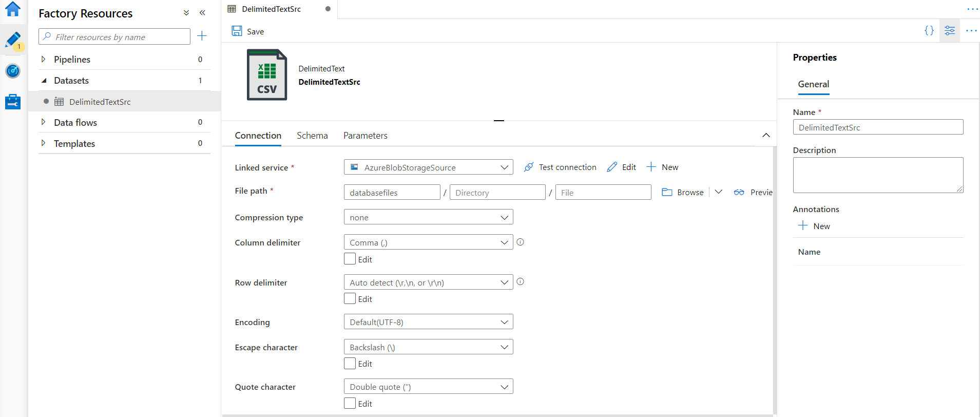Click the Directory input field
The image size is (980, 417).
pos(497,193)
